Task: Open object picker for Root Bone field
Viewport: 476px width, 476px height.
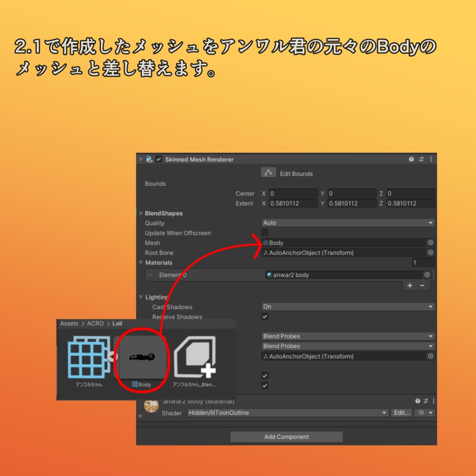Action: (430, 252)
